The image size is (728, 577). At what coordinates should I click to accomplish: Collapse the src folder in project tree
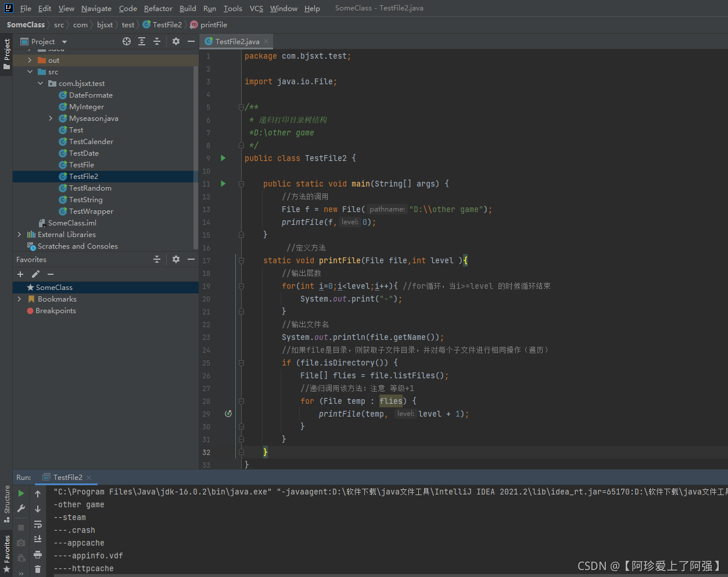(x=30, y=71)
